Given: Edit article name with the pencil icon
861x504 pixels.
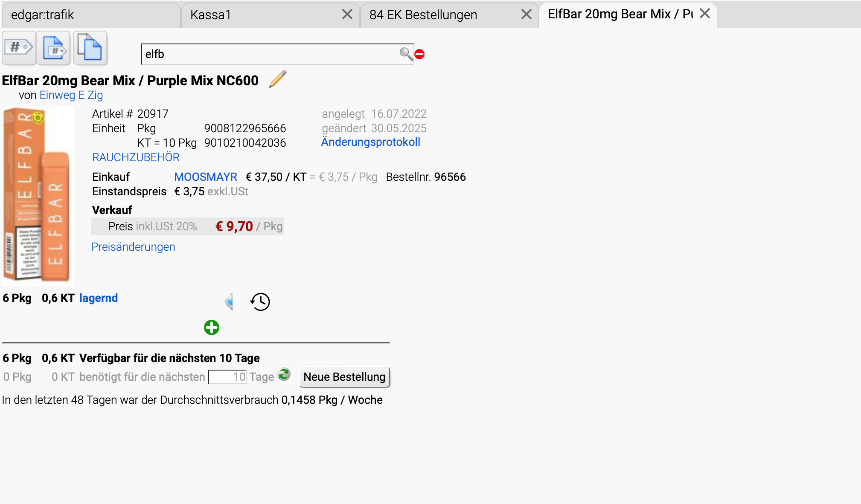Looking at the screenshot, I should pyautogui.click(x=278, y=79).
